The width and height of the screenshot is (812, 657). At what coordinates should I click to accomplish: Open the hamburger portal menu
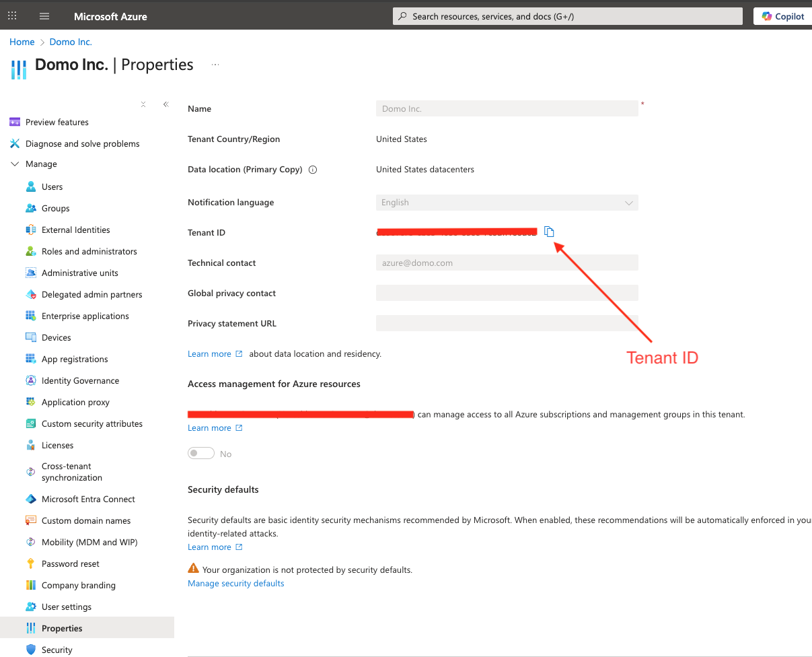(44, 16)
